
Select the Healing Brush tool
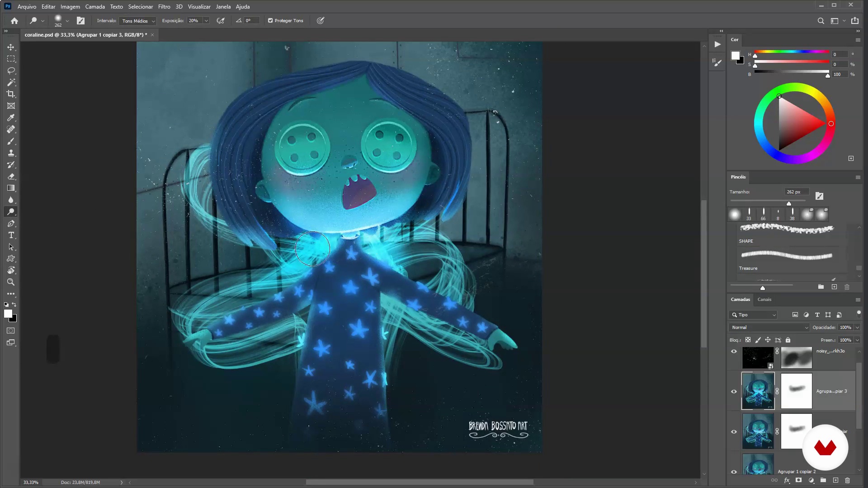click(x=11, y=129)
